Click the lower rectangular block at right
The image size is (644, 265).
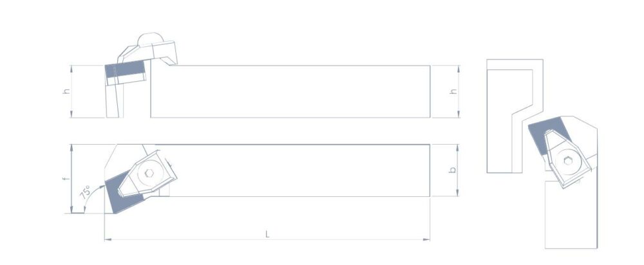coord(571,214)
